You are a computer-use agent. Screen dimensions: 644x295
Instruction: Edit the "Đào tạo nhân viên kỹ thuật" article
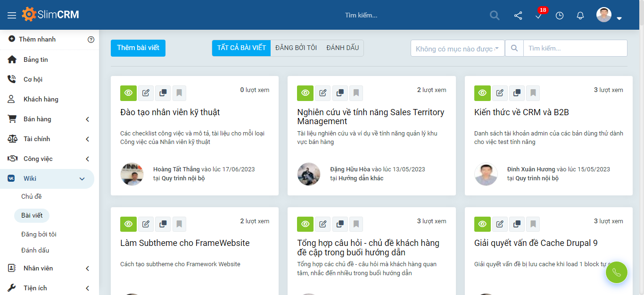tap(146, 93)
